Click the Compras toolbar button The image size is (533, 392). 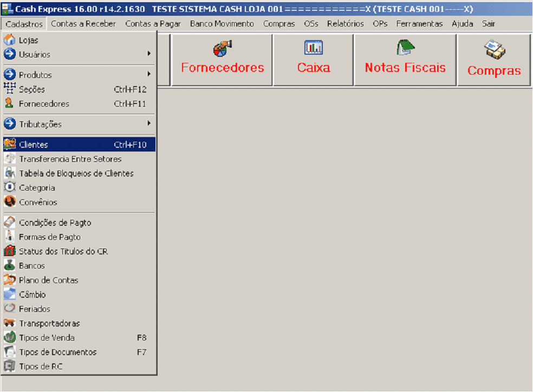point(493,61)
